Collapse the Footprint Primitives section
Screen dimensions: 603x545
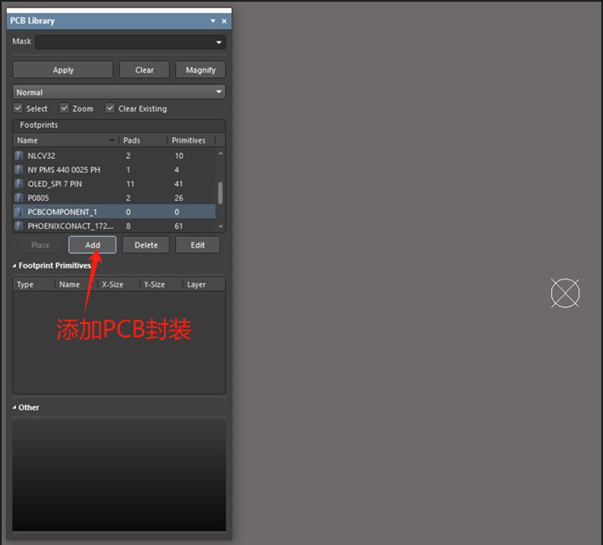click(15, 265)
